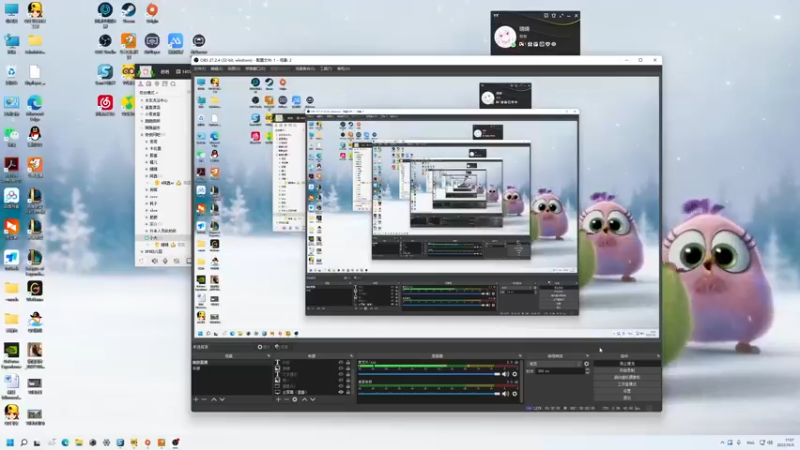The image size is (800, 450).
Task: Click user avatar in YY mini window
Action: (x=505, y=37)
